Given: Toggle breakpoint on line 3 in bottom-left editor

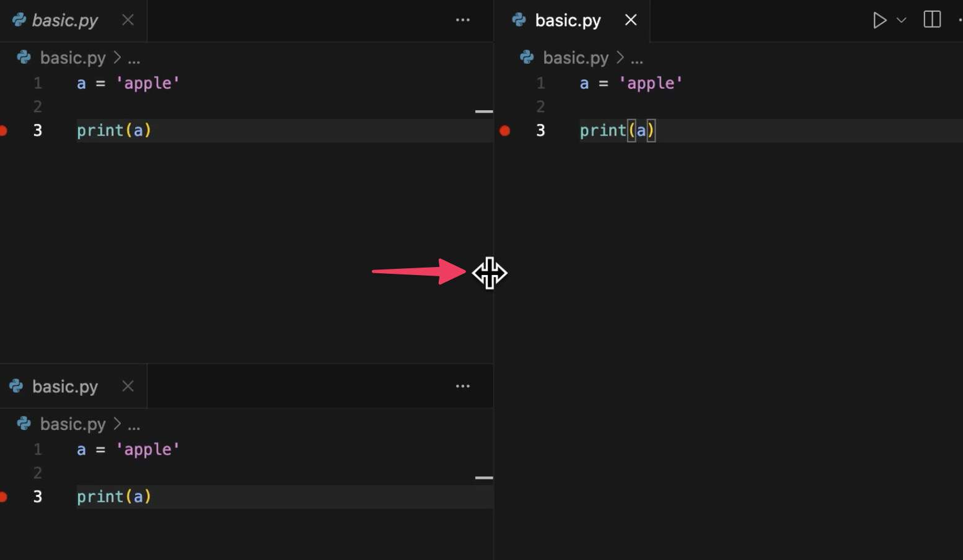Looking at the screenshot, I should [x=3, y=497].
